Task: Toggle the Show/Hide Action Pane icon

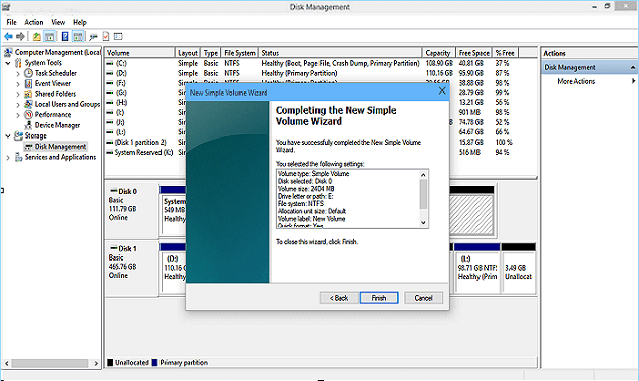Action: (78, 37)
